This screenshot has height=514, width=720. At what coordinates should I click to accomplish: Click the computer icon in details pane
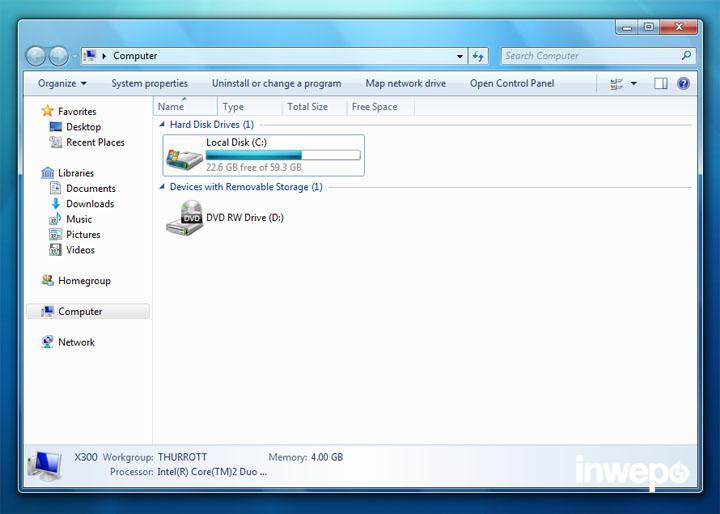click(x=45, y=465)
